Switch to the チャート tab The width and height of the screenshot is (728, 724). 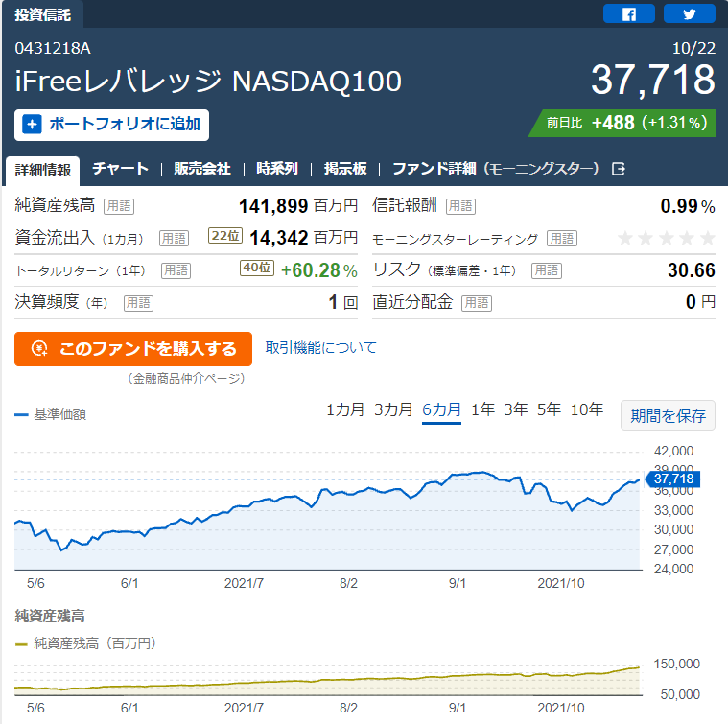pos(120,169)
